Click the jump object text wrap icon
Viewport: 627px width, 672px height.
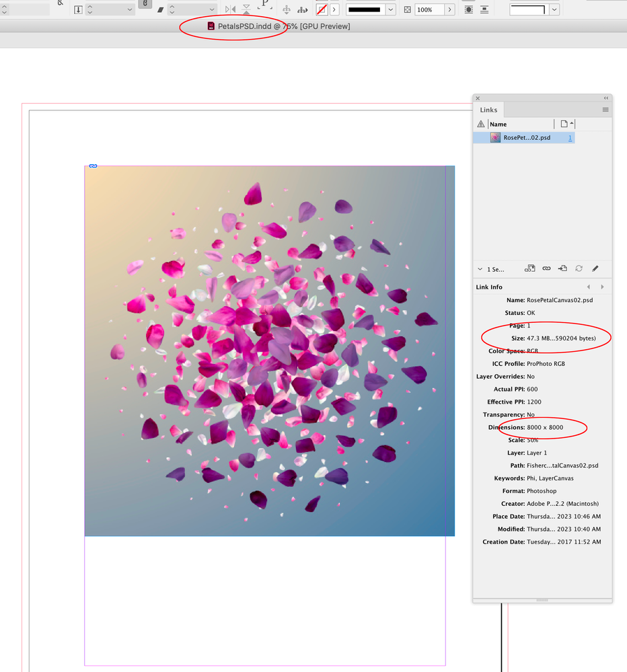[x=484, y=9]
